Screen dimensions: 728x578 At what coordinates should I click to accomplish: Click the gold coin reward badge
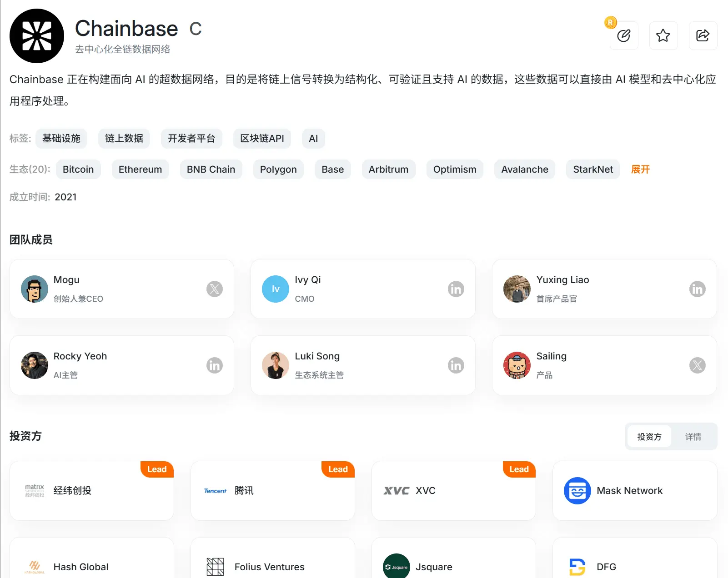(610, 22)
